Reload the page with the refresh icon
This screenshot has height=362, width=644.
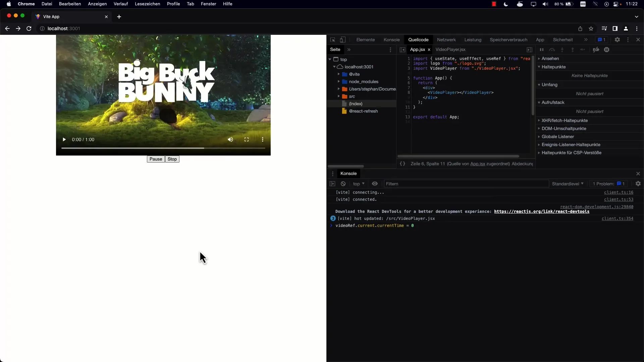[x=29, y=28]
